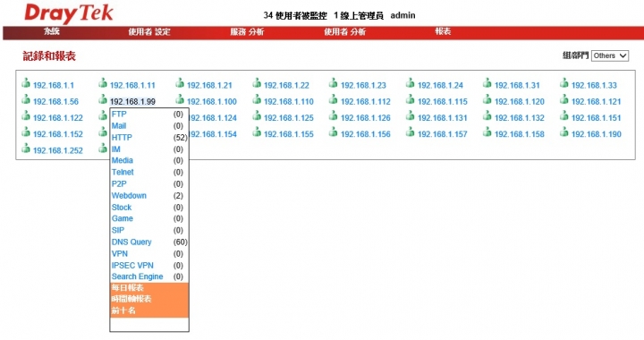The width and height of the screenshot is (644, 340).
Task: Open host 192.168.1.124
Action: [213, 118]
